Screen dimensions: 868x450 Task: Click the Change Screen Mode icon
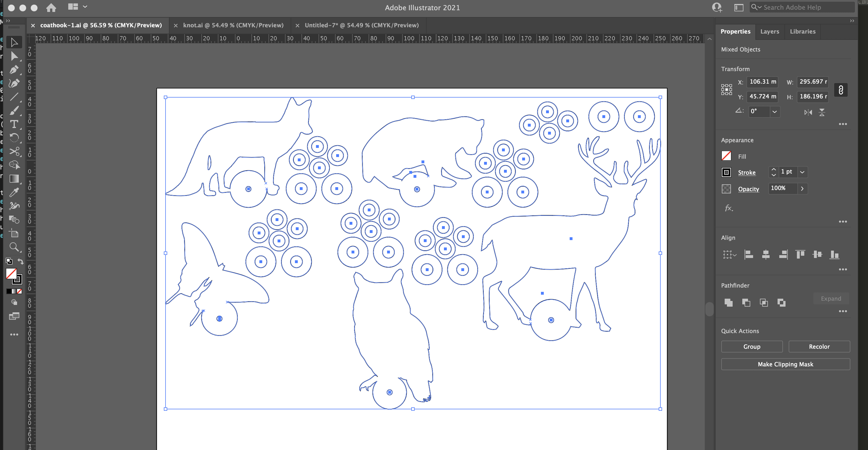pos(14,316)
